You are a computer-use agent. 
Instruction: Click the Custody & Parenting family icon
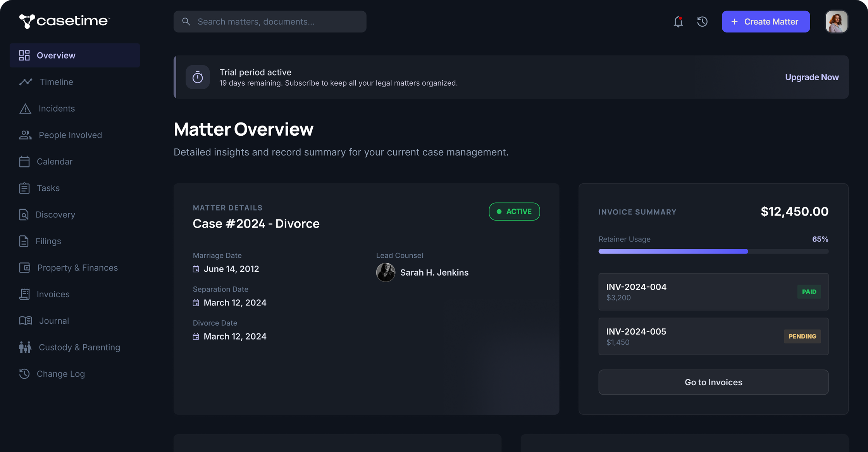point(25,347)
